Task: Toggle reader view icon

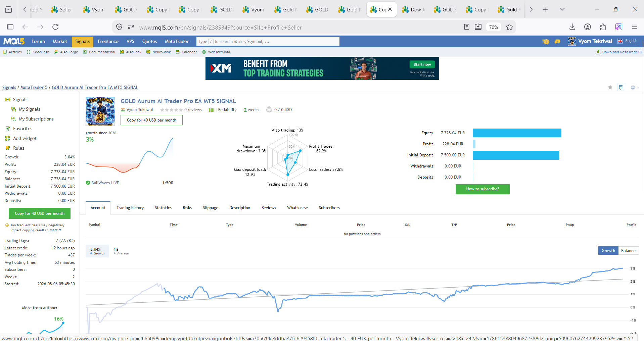Action: click(466, 27)
